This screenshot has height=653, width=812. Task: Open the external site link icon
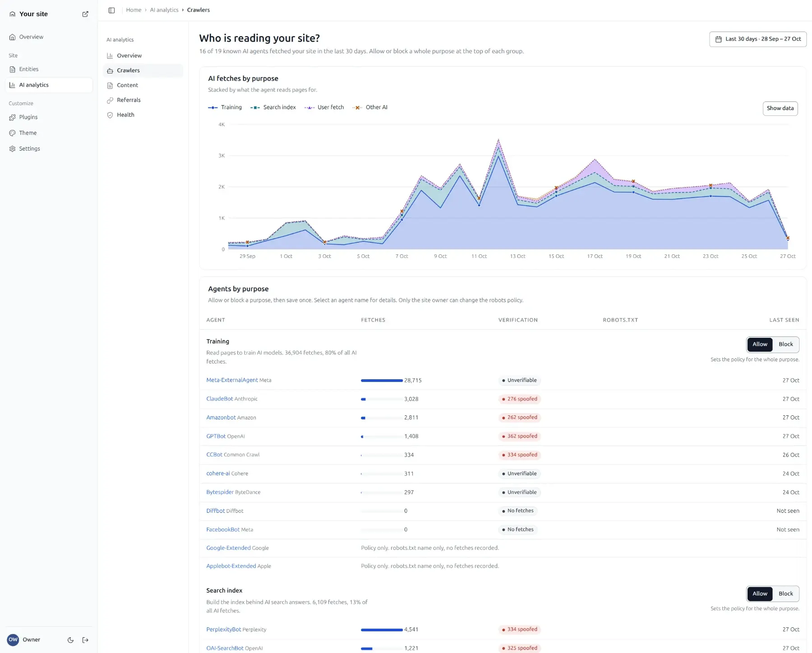85,14
